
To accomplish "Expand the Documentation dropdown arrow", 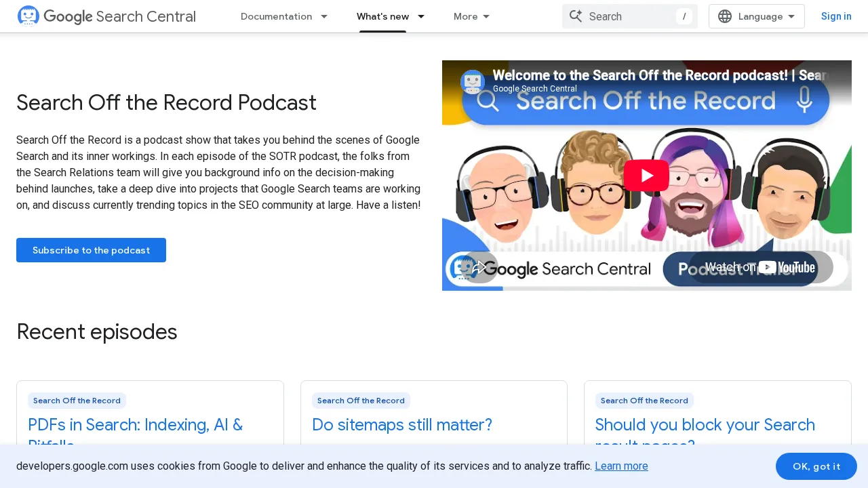I will [324, 16].
